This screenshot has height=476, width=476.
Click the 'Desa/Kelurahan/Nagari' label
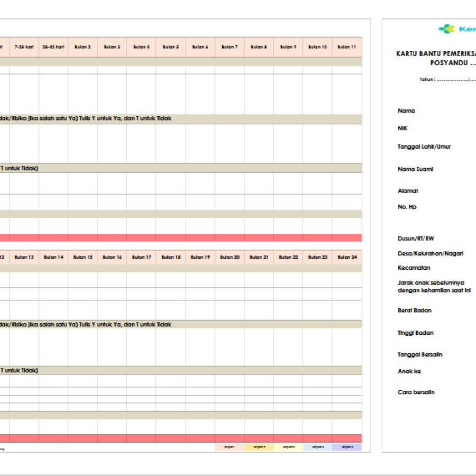[431, 253]
